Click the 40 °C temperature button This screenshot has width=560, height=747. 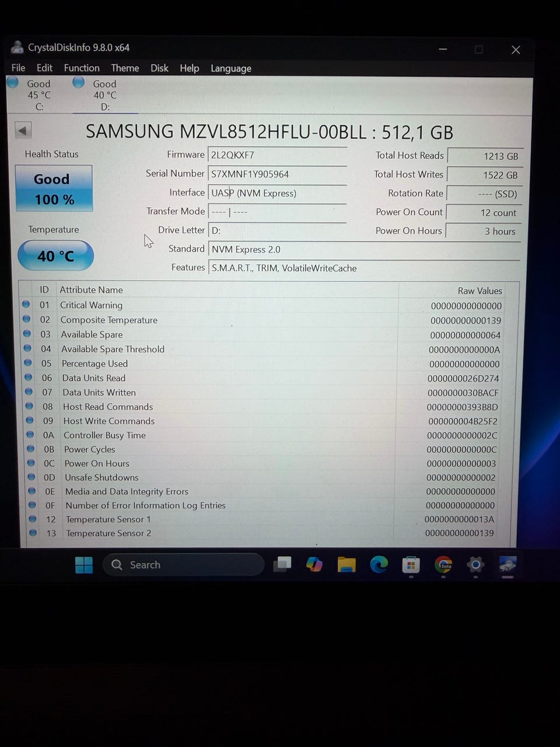(x=55, y=256)
